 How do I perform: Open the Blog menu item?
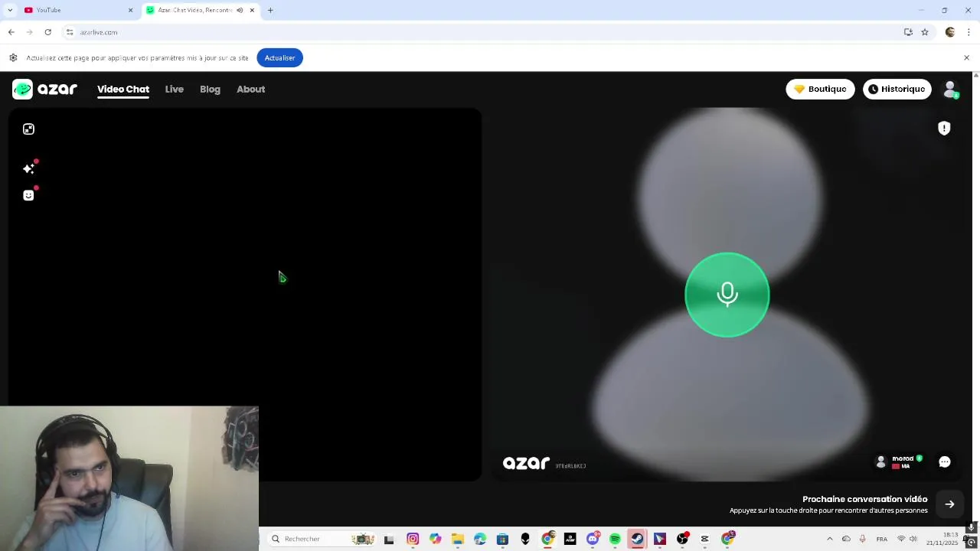[210, 90]
